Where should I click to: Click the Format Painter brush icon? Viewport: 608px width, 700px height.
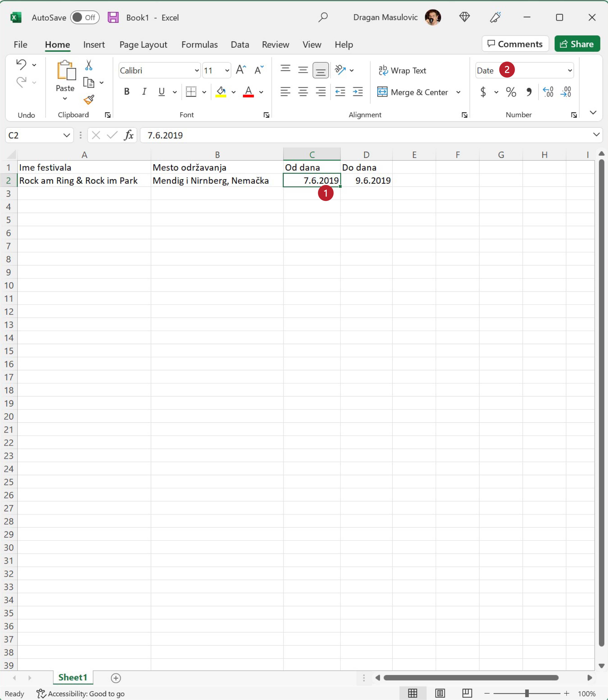pos(88,99)
